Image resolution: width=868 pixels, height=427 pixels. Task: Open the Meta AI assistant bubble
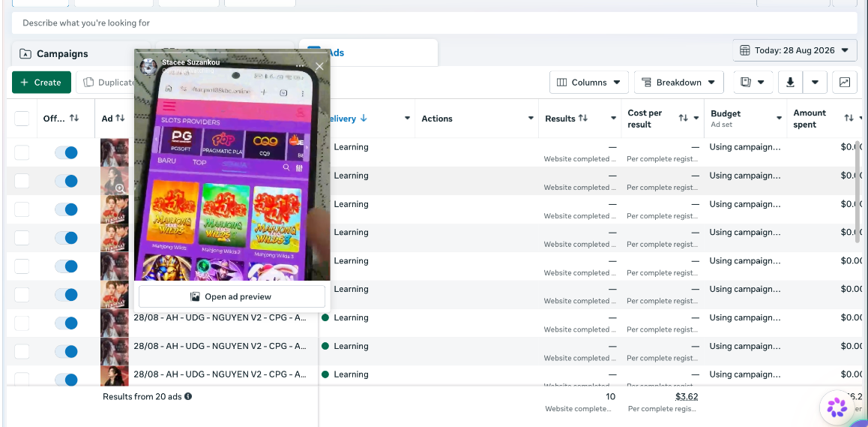pos(837,407)
